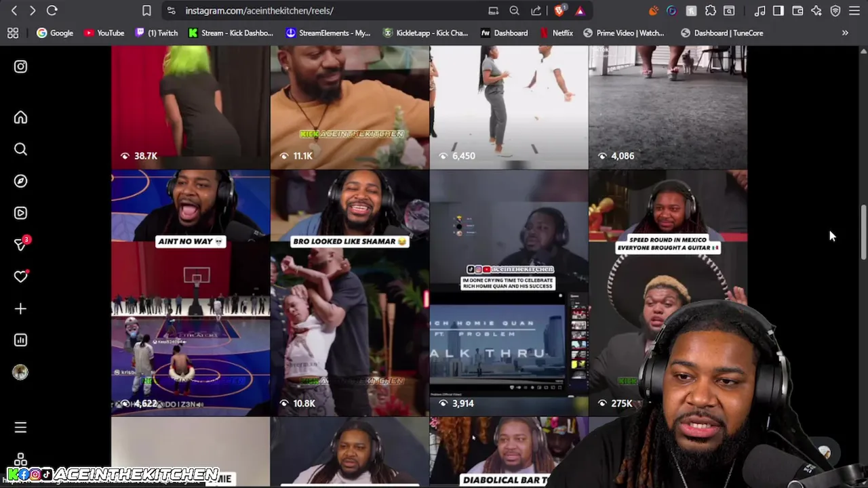Click the Create plus icon
This screenshot has width=868, height=488.
[20, 308]
